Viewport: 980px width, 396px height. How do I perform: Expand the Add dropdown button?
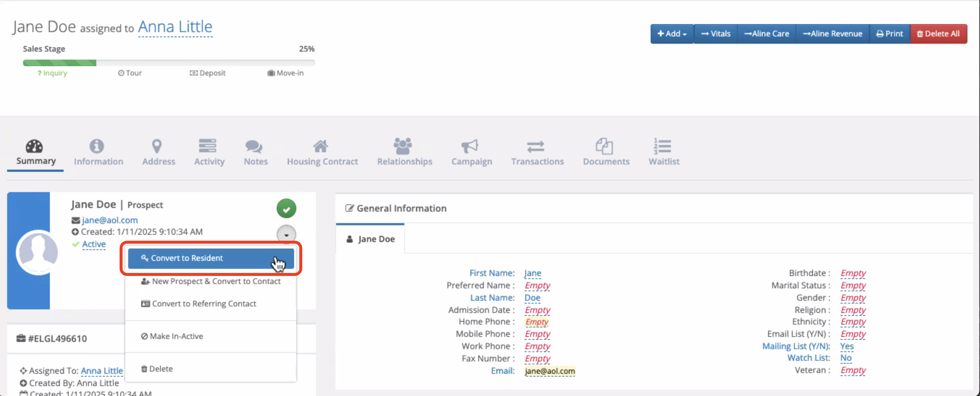click(671, 34)
